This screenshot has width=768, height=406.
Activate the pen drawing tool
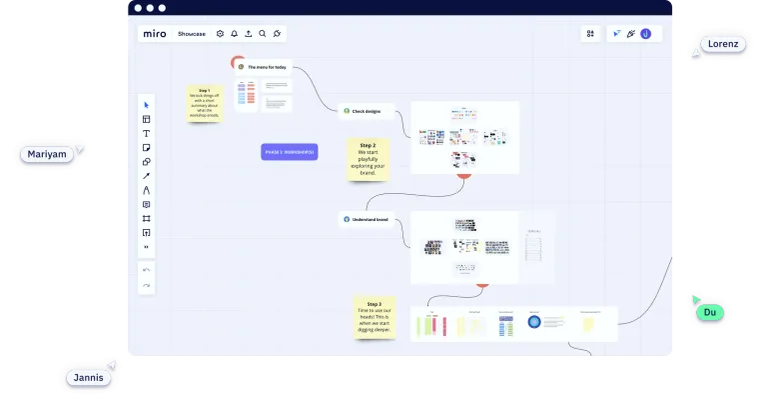pyautogui.click(x=146, y=190)
